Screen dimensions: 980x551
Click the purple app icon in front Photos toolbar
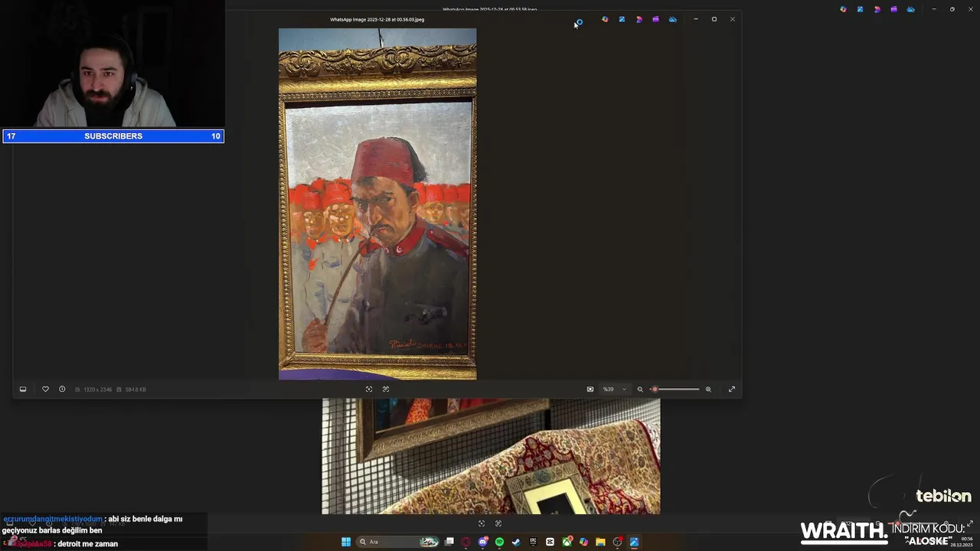pyautogui.click(x=655, y=19)
